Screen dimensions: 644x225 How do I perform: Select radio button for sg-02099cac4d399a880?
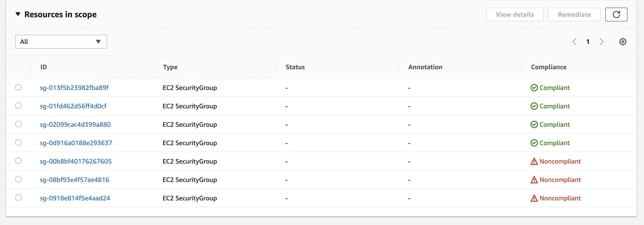pyautogui.click(x=18, y=124)
